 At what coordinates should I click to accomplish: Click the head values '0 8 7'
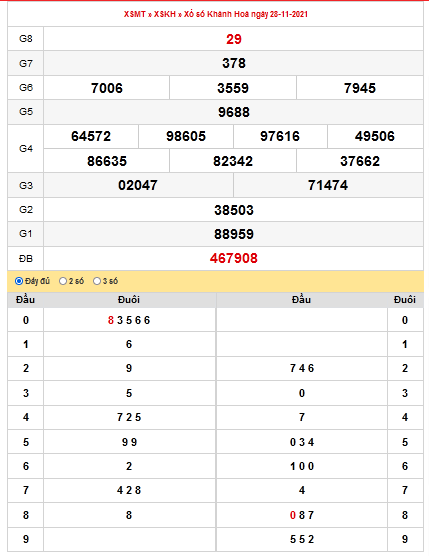pos(302,515)
